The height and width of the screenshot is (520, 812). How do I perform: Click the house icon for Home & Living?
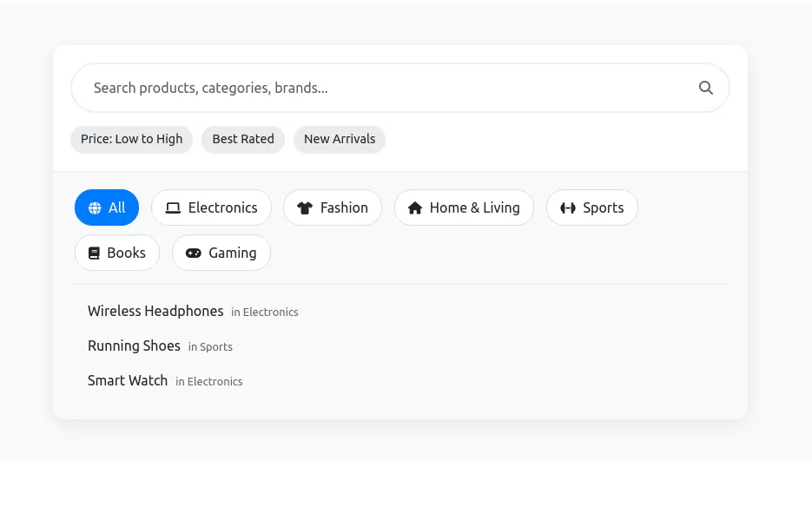point(415,208)
